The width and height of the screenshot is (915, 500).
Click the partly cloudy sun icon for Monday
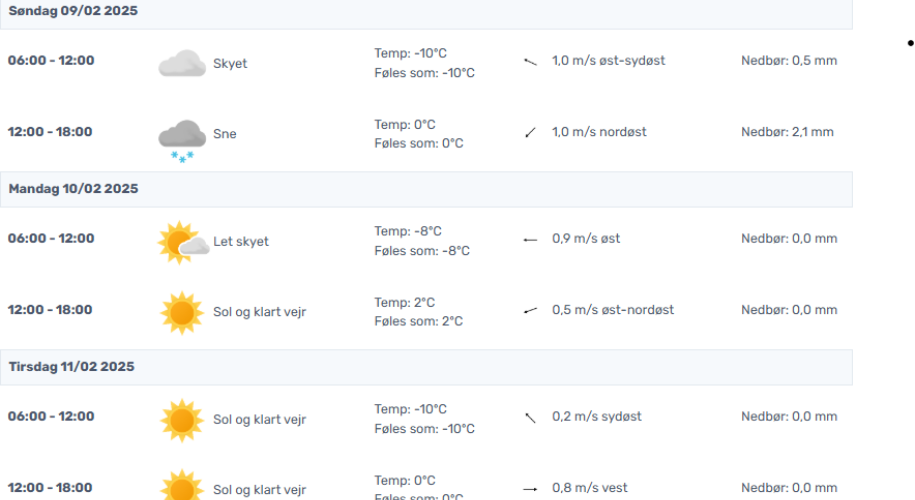(x=183, y=242)
